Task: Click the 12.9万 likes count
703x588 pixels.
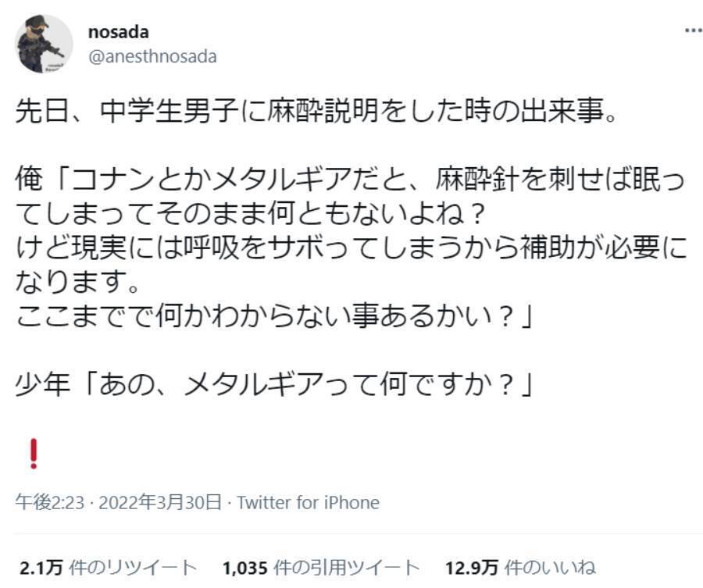Action: point(471,567)
